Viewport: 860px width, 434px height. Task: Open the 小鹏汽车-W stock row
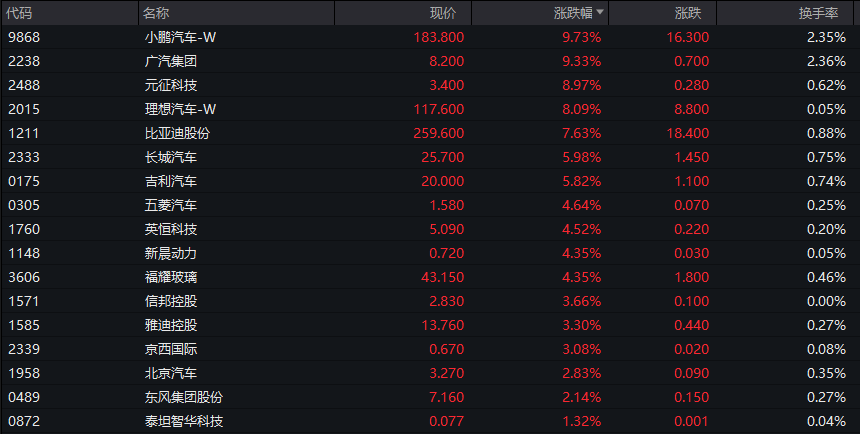tap(179, 37)
